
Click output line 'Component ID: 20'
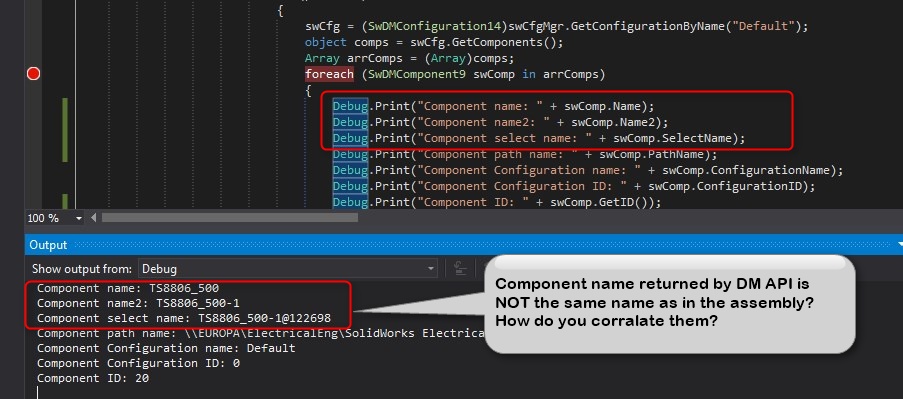[x=93, y=378]
